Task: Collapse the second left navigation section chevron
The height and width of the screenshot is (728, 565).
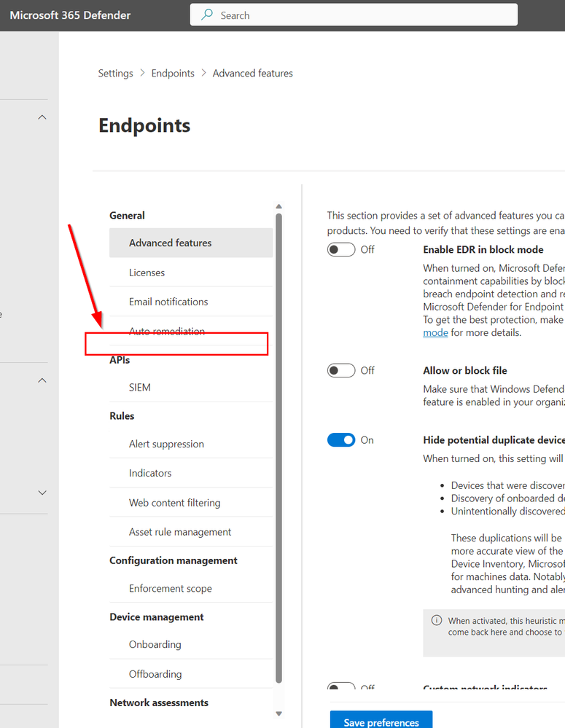Action: (42, 380)
